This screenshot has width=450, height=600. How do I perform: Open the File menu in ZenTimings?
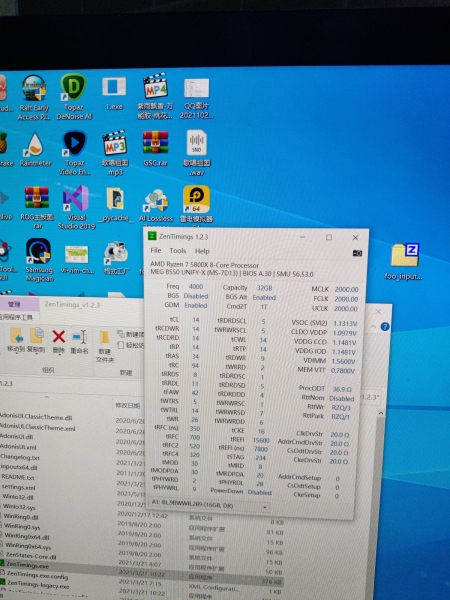pyautogui.click(x=156, y=250)
